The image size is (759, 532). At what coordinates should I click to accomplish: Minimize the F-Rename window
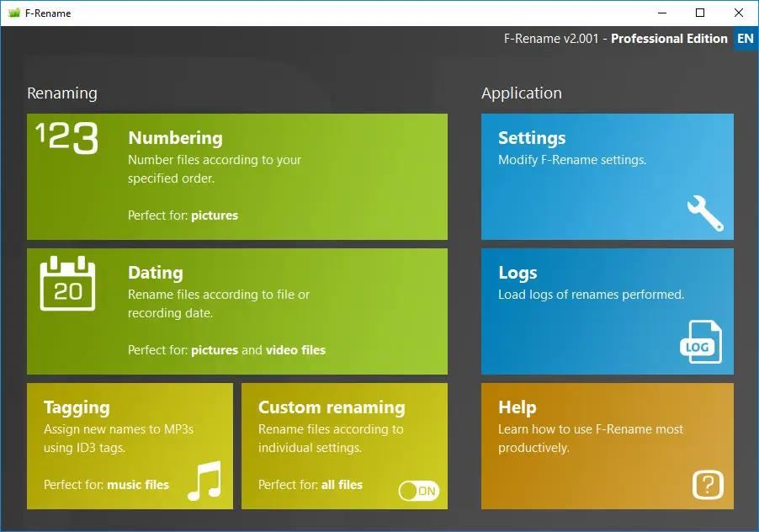point(661,13)
